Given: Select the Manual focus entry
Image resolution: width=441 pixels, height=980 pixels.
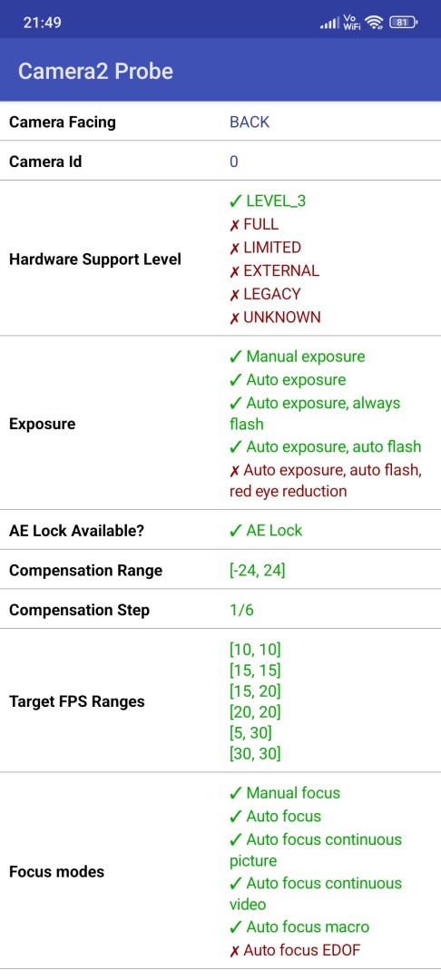Looking at the screenshot, I should pos(285,793).
